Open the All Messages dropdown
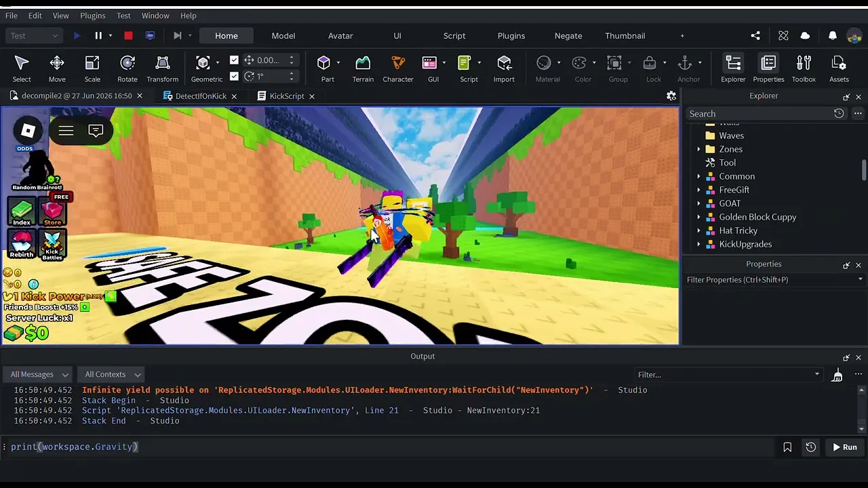This screenshot has height=488, width=868. [39, 374]
